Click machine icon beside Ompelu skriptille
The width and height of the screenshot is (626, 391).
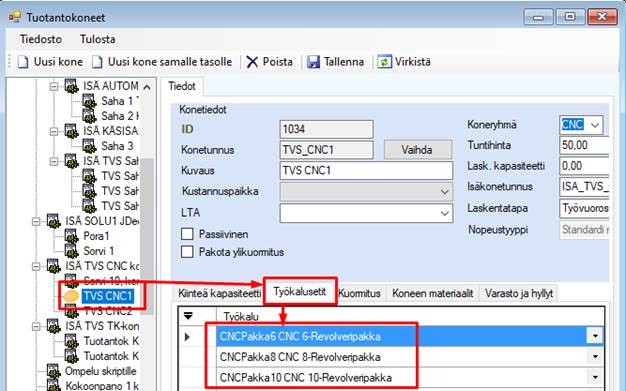(x=53, y=371)
